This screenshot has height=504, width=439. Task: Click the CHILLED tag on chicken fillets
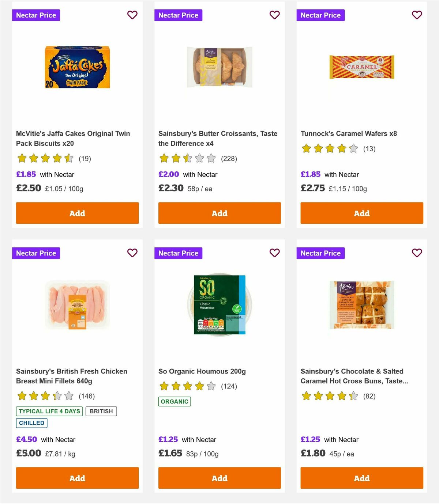click(x=31, y=423)
